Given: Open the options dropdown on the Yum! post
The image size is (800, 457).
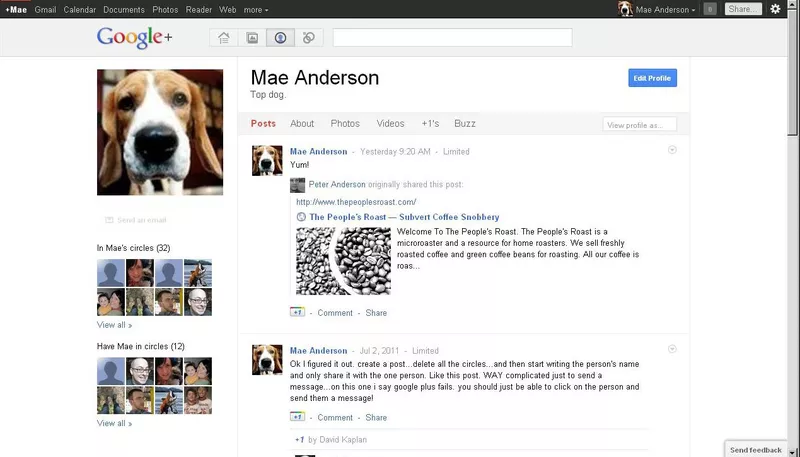Looking at the screenshot, I should click(672, 150).
